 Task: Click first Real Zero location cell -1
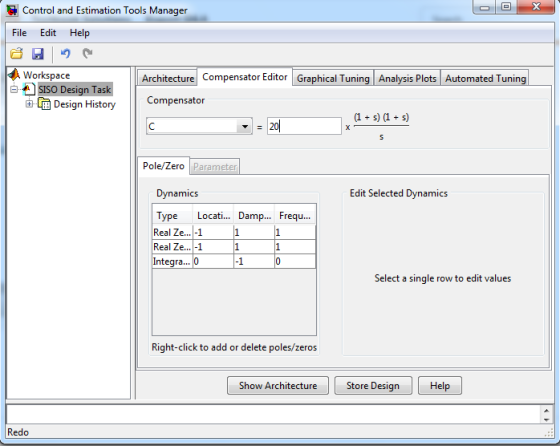(x=213, y=232)
